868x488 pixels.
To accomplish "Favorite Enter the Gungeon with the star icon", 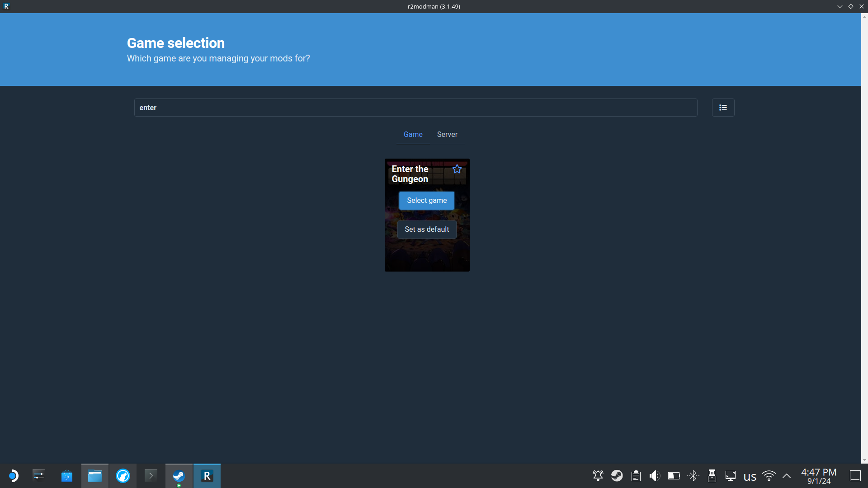I will click(457, 169).
